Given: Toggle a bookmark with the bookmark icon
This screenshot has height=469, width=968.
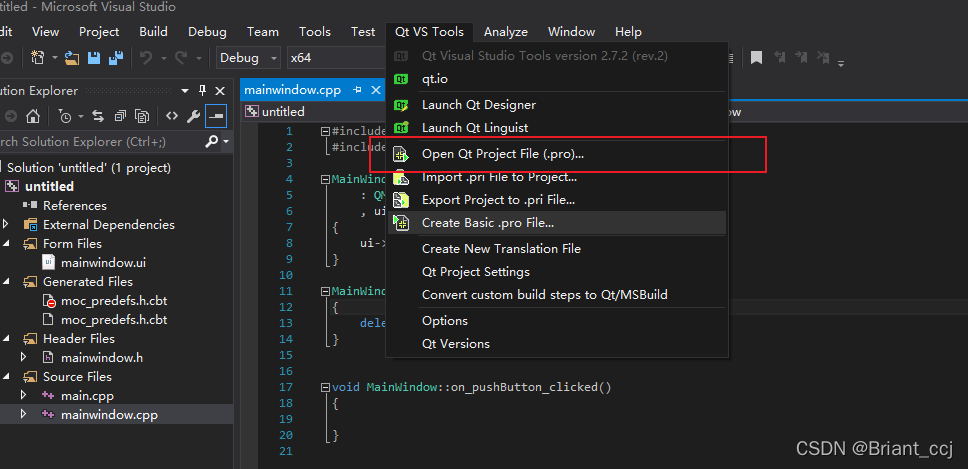Looking at the screenshot, I should click(756, 58).
